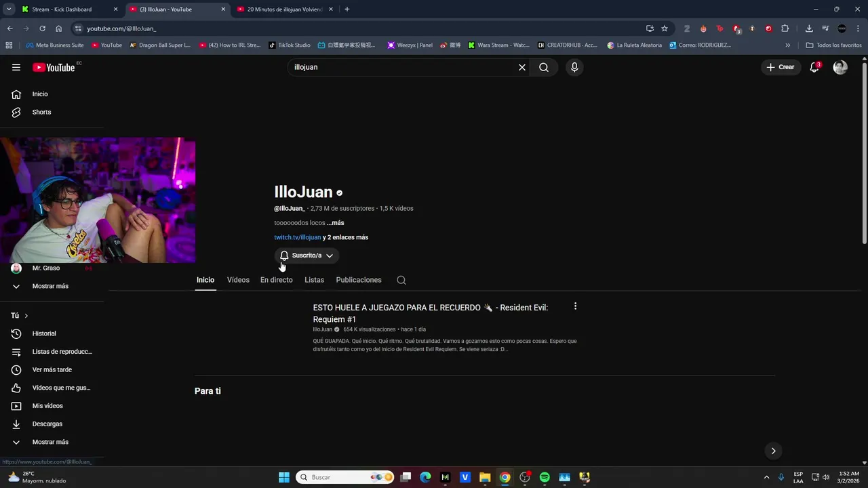Click the IlloJuan channel name under video
This screenshot has height=488, width=868.
[x=323, y=329]
